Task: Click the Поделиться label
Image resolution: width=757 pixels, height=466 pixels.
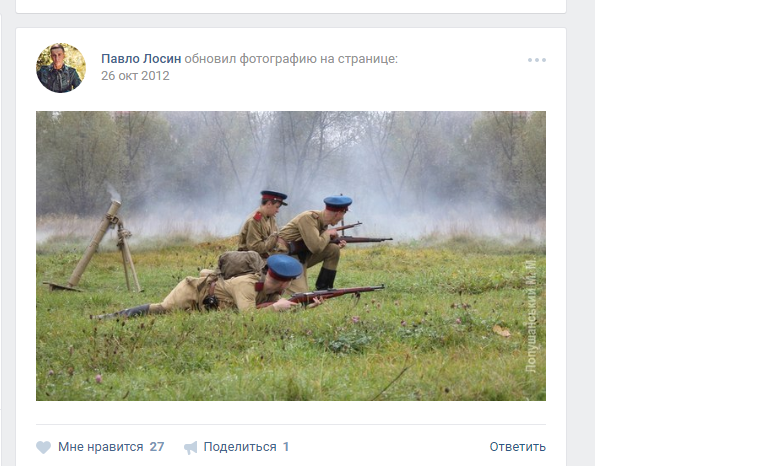Action: pos(240,447)
